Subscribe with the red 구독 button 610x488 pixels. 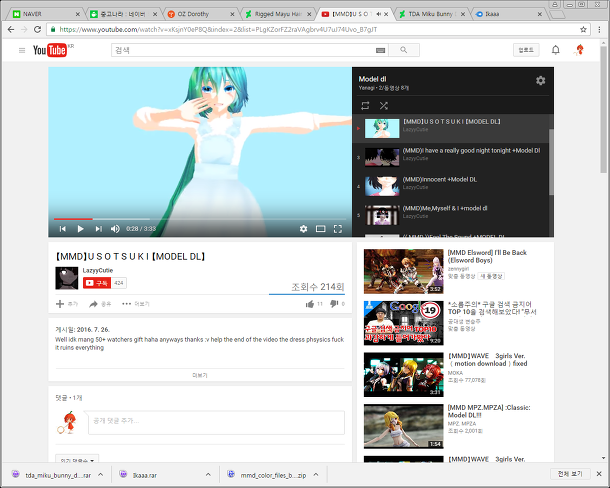97,283
